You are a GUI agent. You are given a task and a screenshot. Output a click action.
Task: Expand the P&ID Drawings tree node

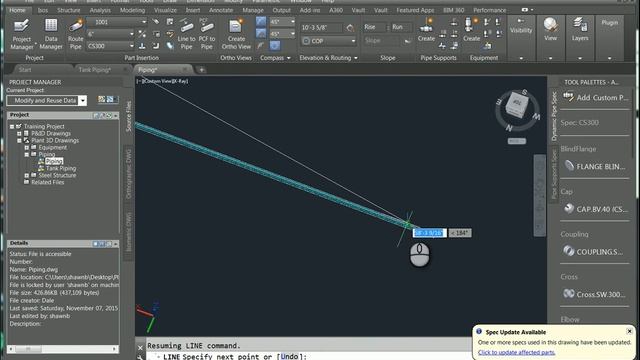[x=19, y=133]
